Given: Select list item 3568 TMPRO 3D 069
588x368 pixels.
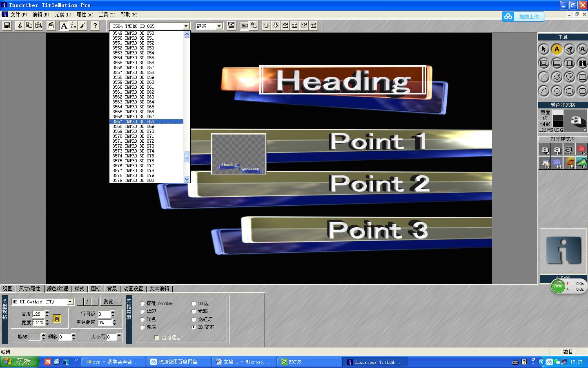Looking at the screenshot, I should coord(147,126).
